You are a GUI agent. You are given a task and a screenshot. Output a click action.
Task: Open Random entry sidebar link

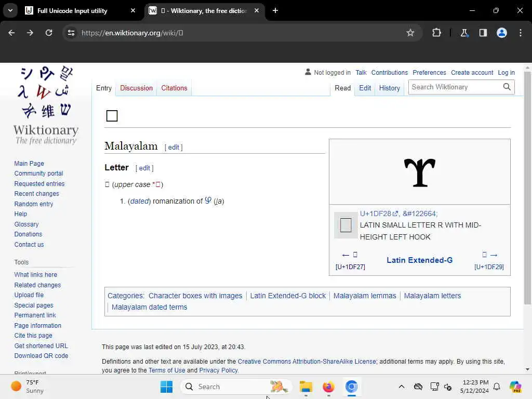coord(34,204)
